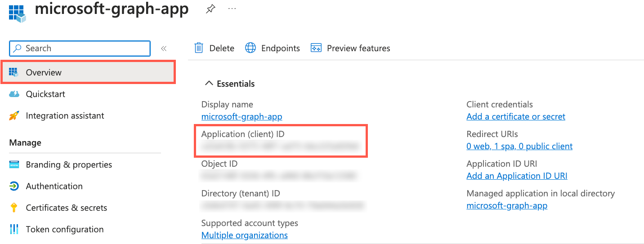
Task: Open Integration assistant page
Action: [x=65, y=115]
